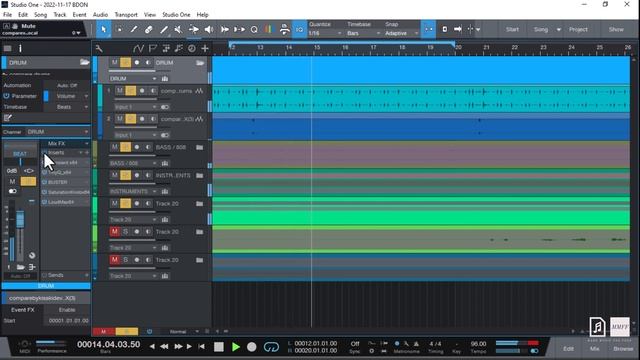Select the Eraser tool
Viewport: 640px width, 360px height.
click(149, 29)
